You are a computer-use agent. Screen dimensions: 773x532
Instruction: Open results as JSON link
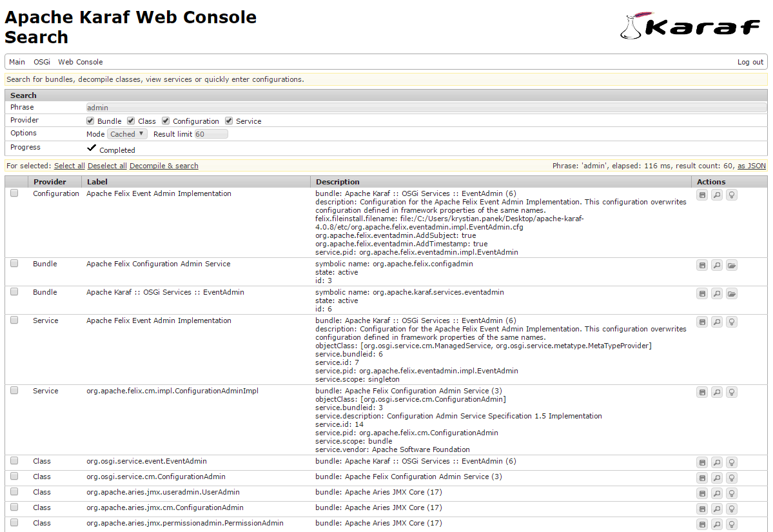[x=752, y=166]
